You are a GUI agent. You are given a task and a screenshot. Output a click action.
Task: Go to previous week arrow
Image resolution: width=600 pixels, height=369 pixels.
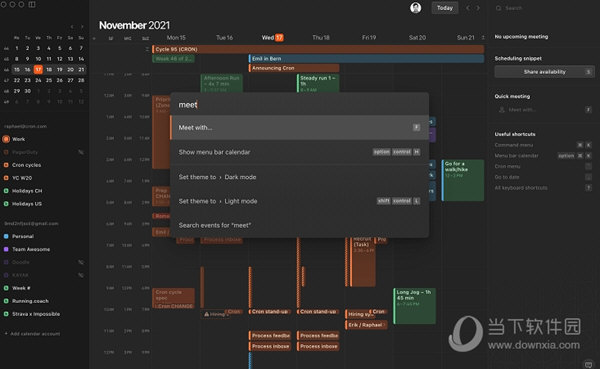[x=468, y=8]
